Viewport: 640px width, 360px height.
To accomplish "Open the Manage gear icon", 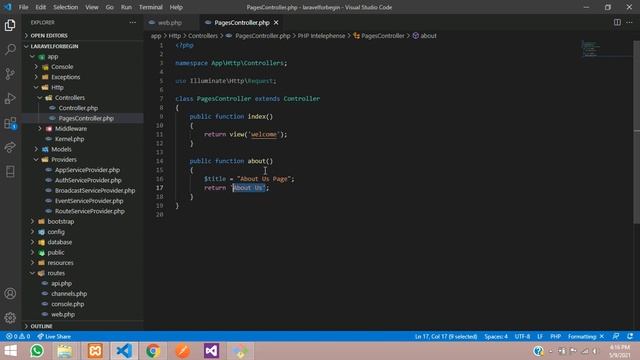I will [x=10, y=318].
